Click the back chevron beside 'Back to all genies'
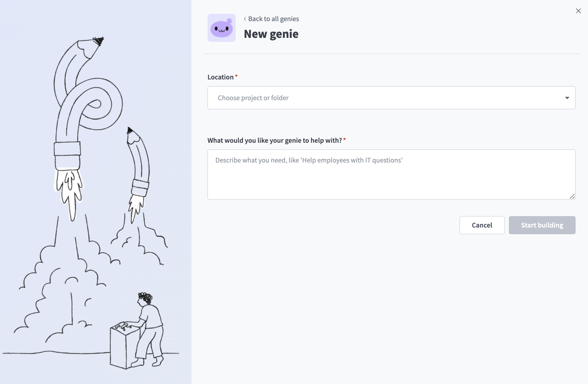588x384 pixels. [245, 19]
